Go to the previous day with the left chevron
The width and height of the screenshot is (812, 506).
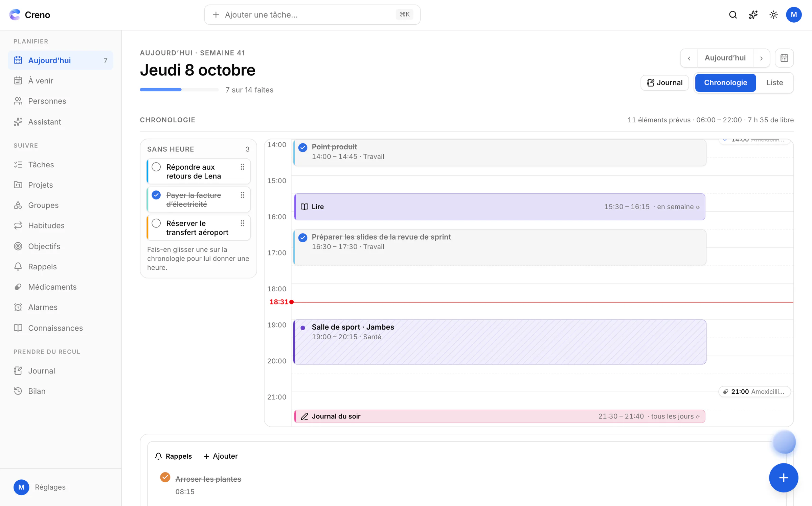click(x=689, y=58)
